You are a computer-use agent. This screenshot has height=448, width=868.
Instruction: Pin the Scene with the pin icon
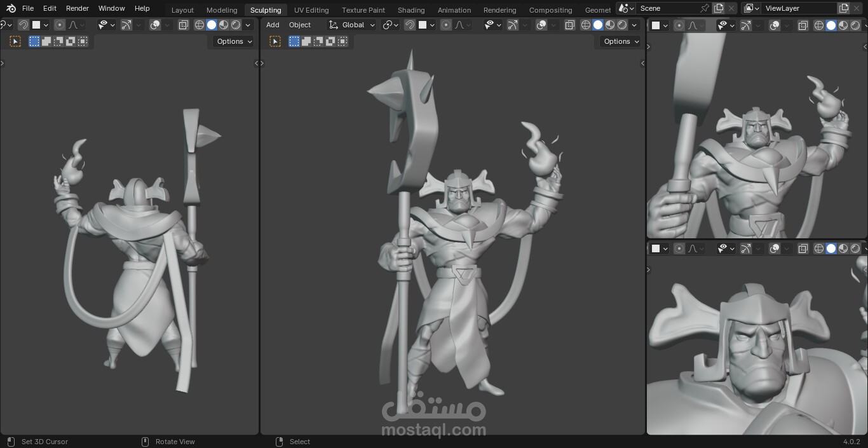tap(704, 8)
